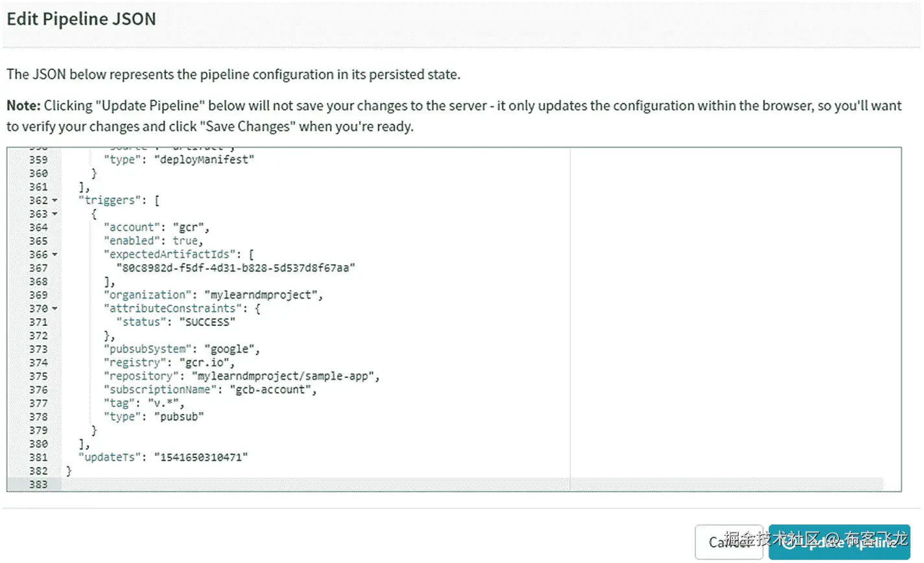Image resolution: width=924 pixels, height=563 pixels.
Task: Click the "enabled": true value
Action: (187, 241)
